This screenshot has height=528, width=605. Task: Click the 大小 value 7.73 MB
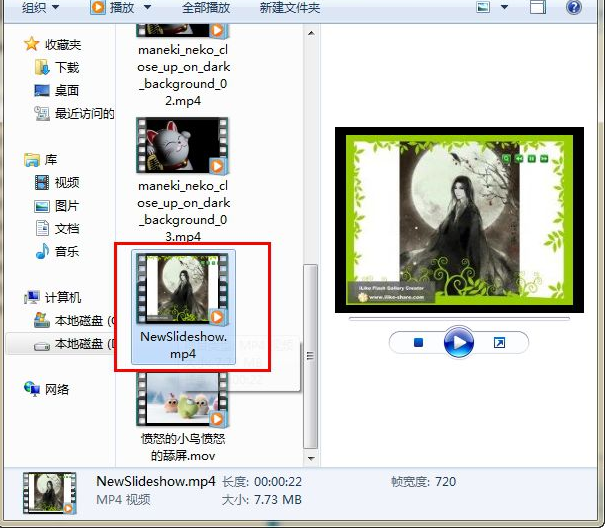tap(278, 499)
